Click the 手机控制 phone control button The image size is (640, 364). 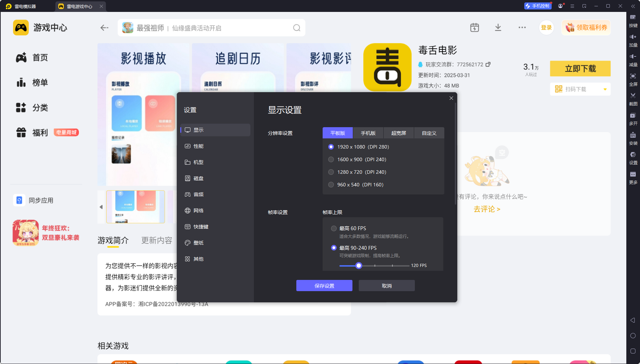(538, 6)
